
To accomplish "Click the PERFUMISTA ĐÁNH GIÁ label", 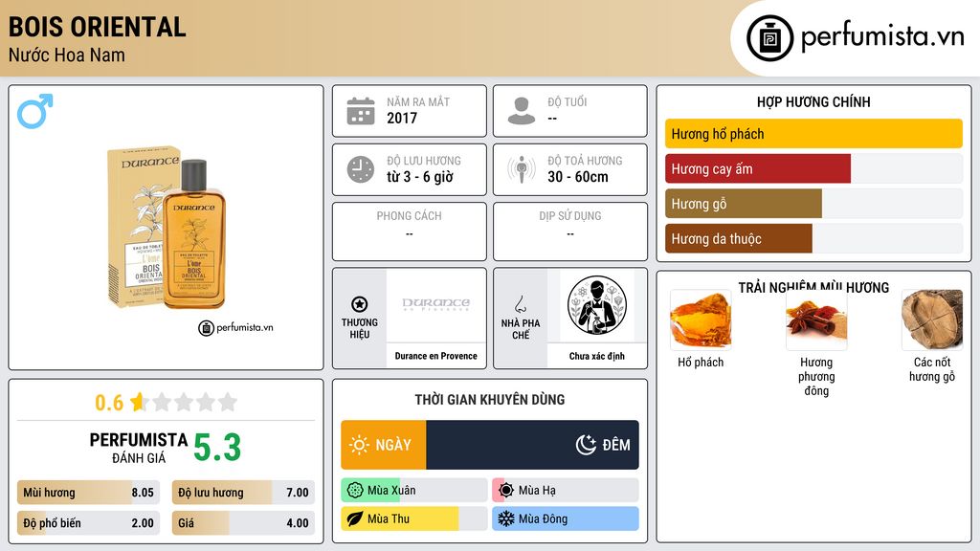I will pos(139,448).
